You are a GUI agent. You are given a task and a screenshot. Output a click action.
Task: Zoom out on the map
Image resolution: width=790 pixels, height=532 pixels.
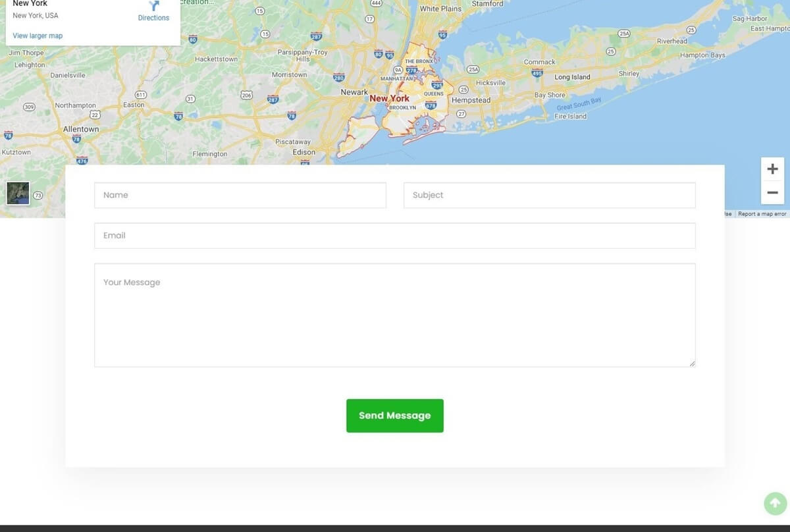[x=772, y=193]
